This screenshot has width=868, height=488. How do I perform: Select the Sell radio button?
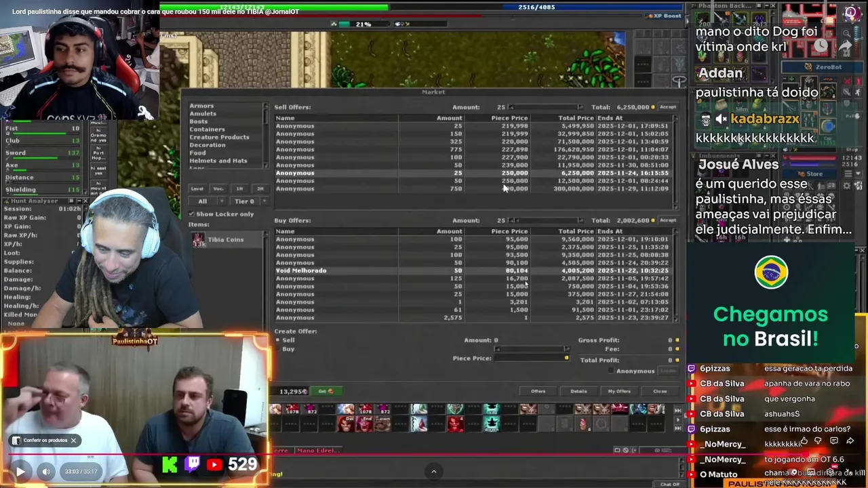(x=277, y=340)
